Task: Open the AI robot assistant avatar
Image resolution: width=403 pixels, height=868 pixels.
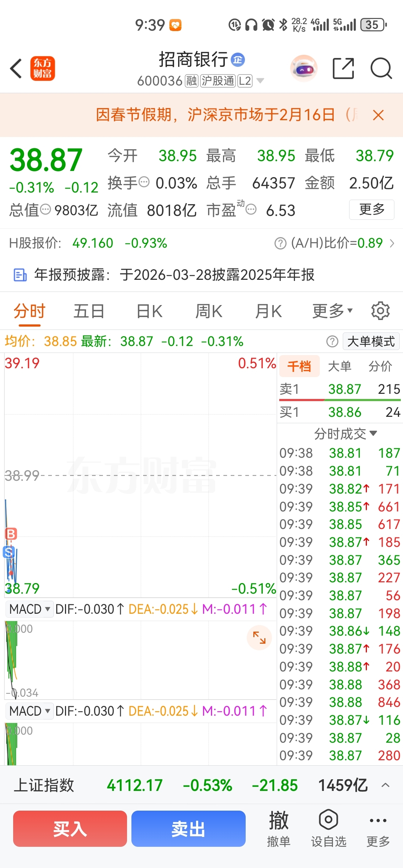Action: [x=303, y=68]
